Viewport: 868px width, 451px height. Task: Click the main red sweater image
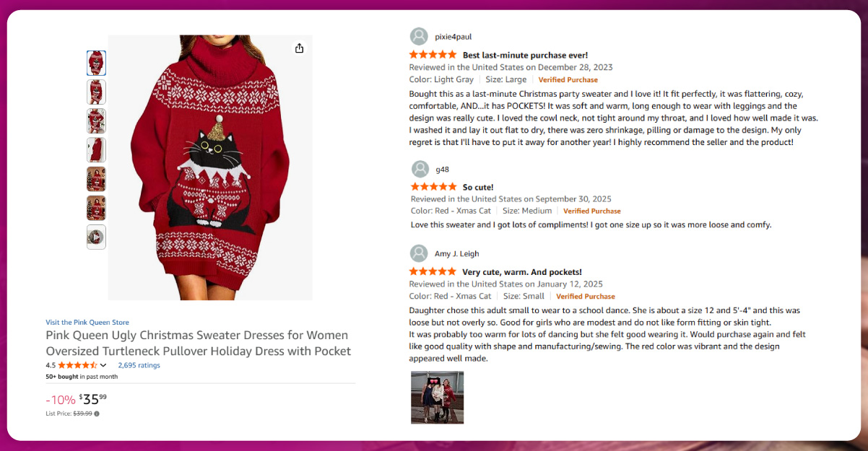coord(210,167)
